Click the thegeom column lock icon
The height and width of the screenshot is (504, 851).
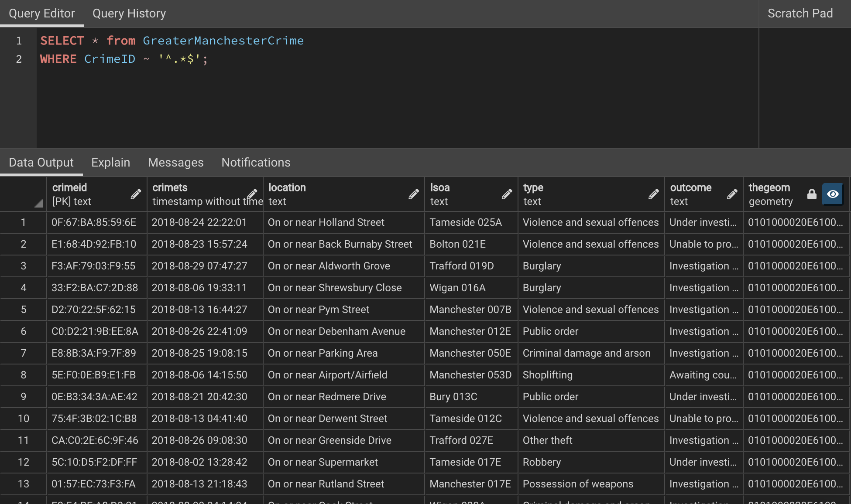[x=812, y=194]
